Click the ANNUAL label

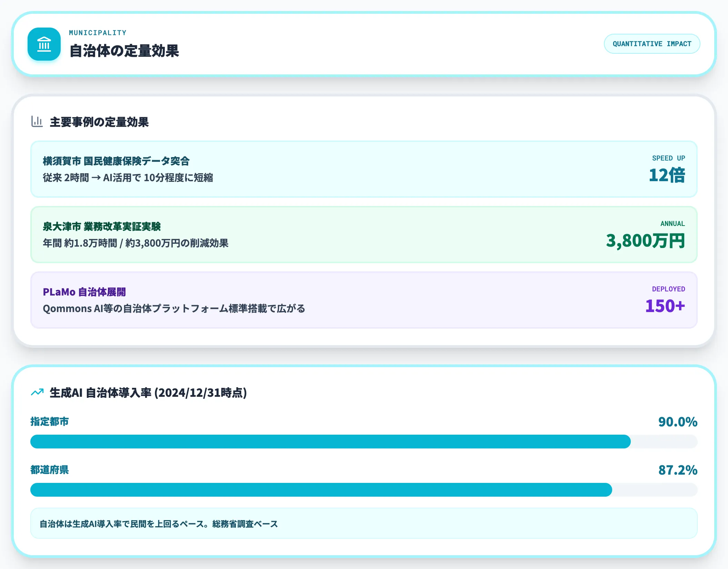click(673, 224)
